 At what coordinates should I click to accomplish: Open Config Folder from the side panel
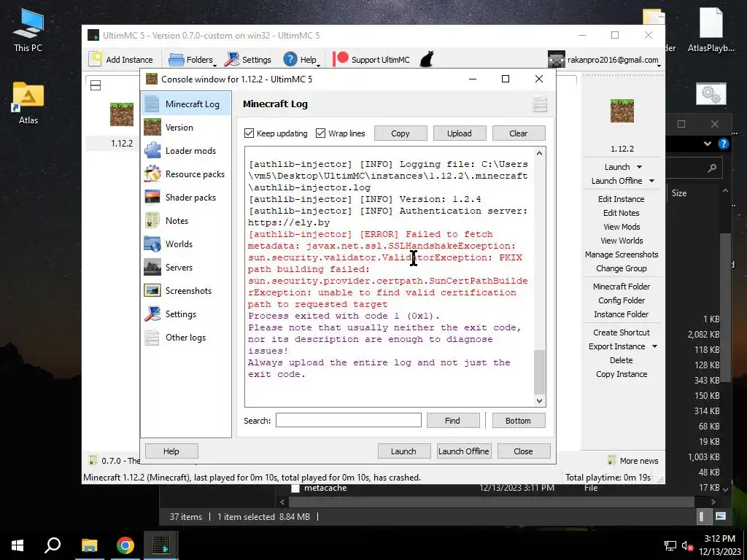[622, 300]
